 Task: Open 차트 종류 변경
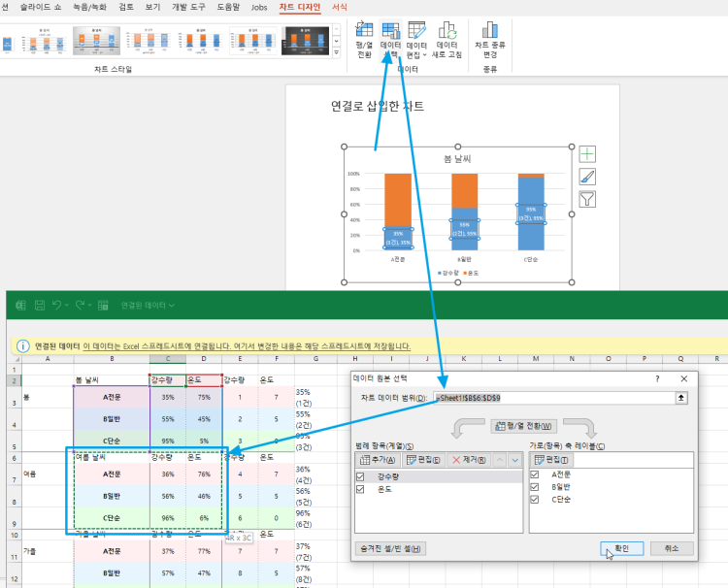click(x=490, y=40)
